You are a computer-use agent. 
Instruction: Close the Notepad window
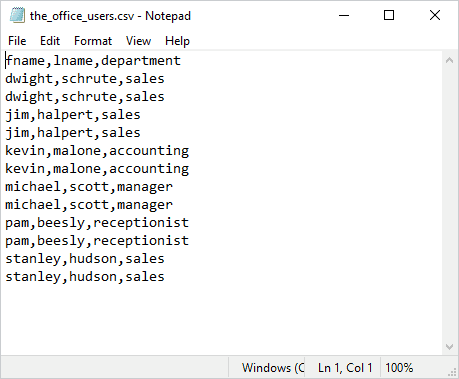pyautogui.click(x=435, y=15)
